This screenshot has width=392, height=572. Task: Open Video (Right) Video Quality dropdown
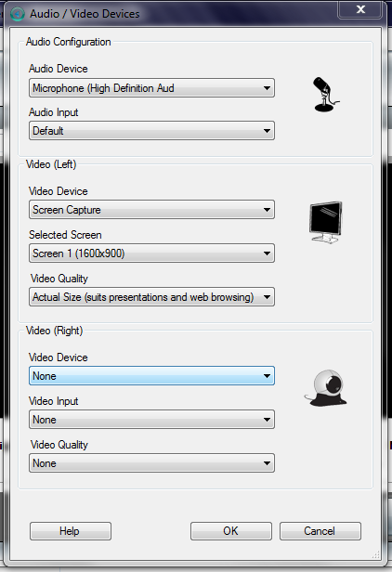point(151,463)
